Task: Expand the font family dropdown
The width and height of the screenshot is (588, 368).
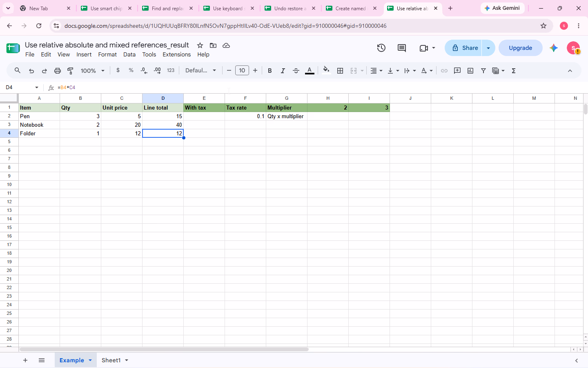Action: [200, 70]
